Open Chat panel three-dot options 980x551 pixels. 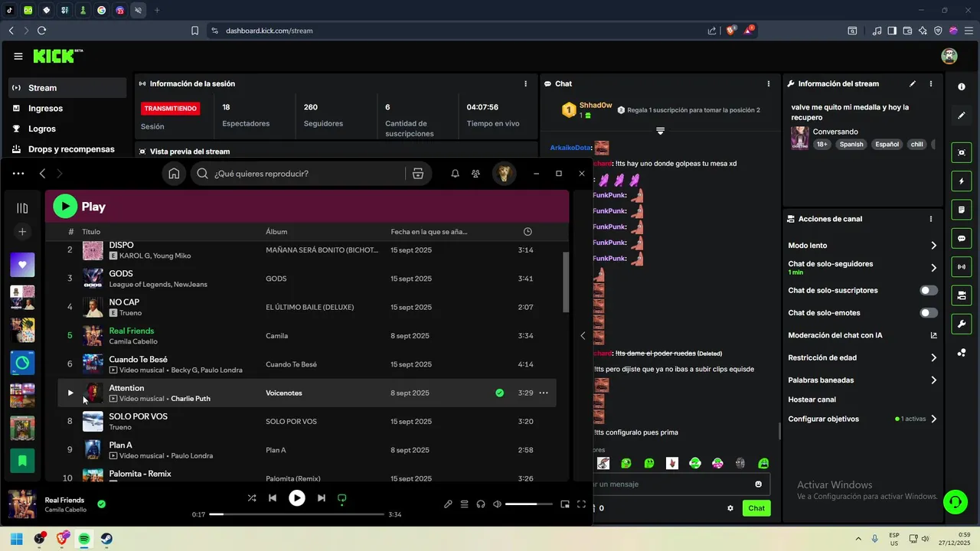[x=769, y=83]
